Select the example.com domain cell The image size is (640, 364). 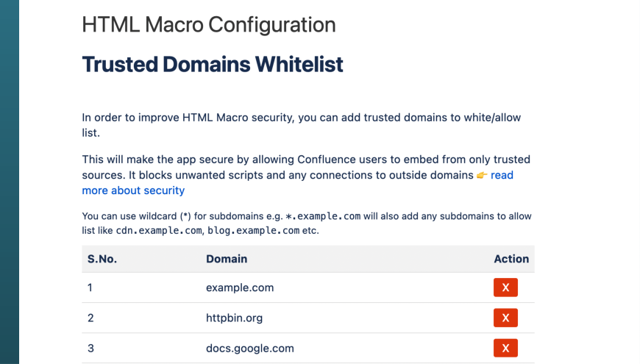click(240, 288)
